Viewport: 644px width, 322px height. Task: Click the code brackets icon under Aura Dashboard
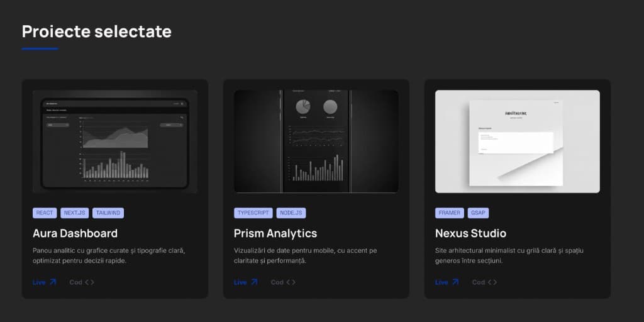coord(89,282)
